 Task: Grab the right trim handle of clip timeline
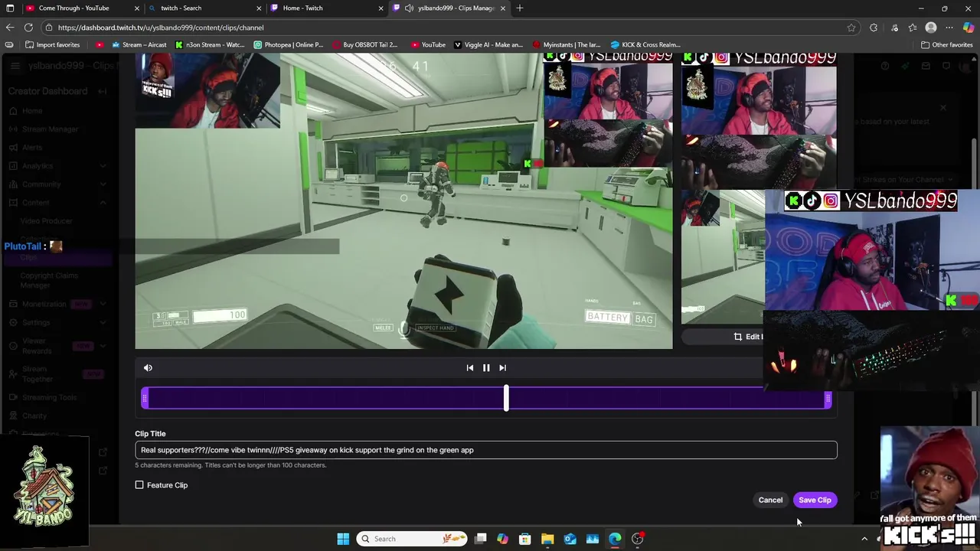pos(828,399)
